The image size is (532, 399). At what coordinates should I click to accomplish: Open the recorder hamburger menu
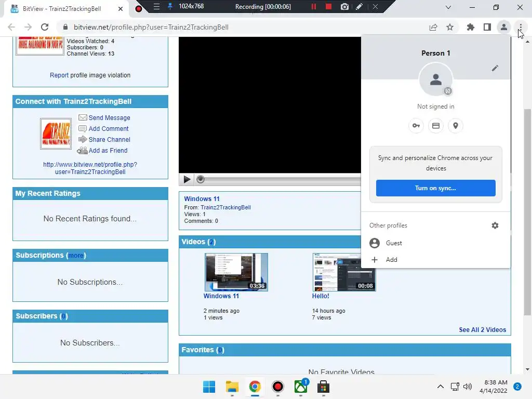[156, 6]
